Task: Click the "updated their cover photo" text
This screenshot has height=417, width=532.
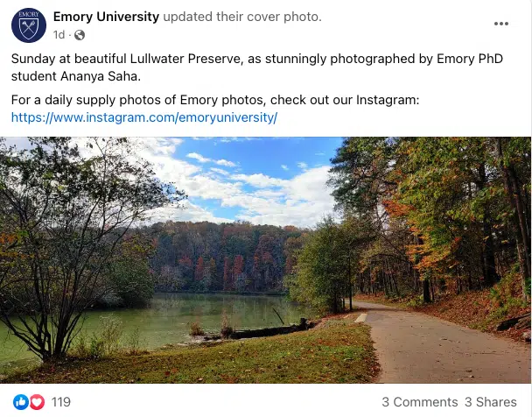Action: [242, 17]
